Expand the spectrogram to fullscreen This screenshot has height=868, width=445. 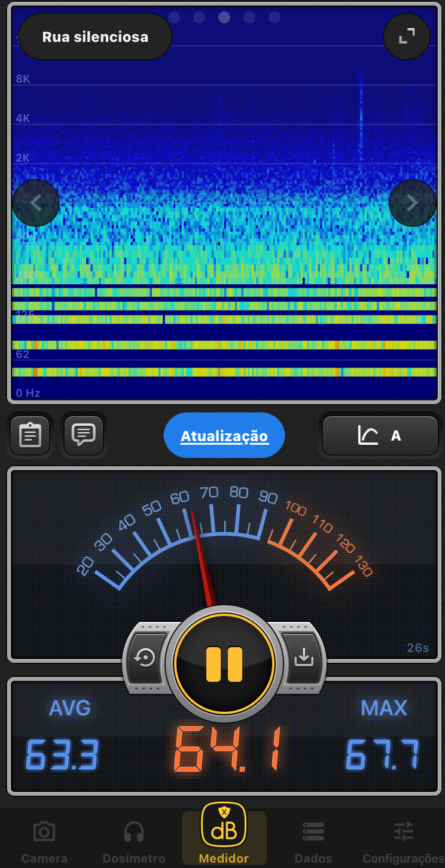click(406, 37)
